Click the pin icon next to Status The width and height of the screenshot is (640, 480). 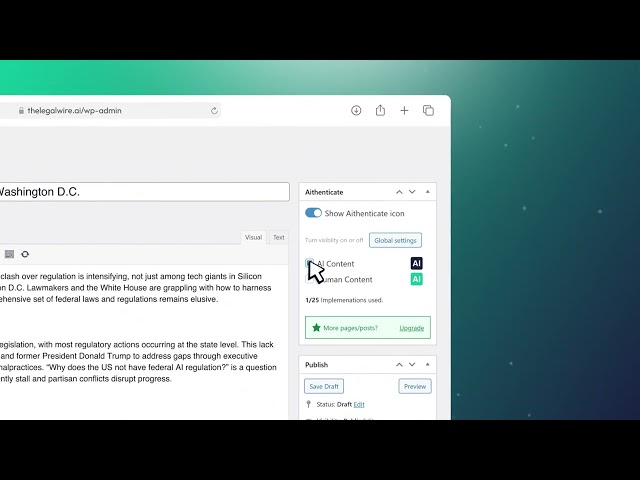coord(308,404)
